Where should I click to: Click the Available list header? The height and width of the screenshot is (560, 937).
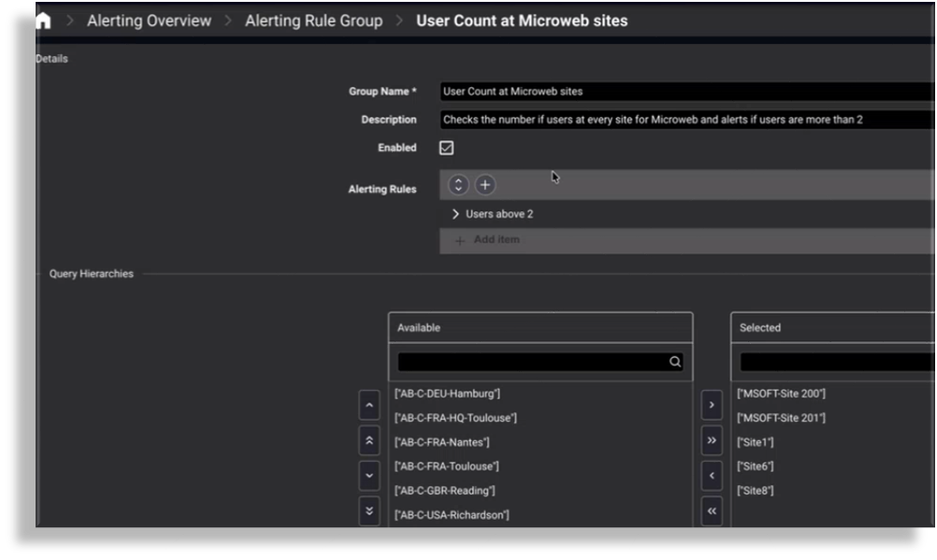coord(541,327)
